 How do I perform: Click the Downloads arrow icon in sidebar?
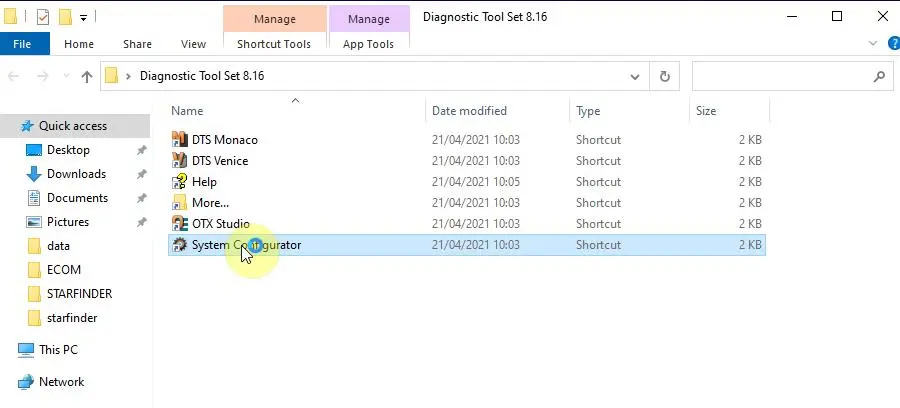pos(34,174)
